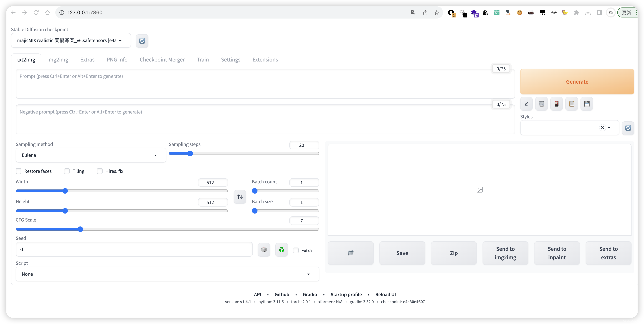This screenshot has width=644, height=324.
Task: Click into the Negative prompt box
Action: pos(265,119)
